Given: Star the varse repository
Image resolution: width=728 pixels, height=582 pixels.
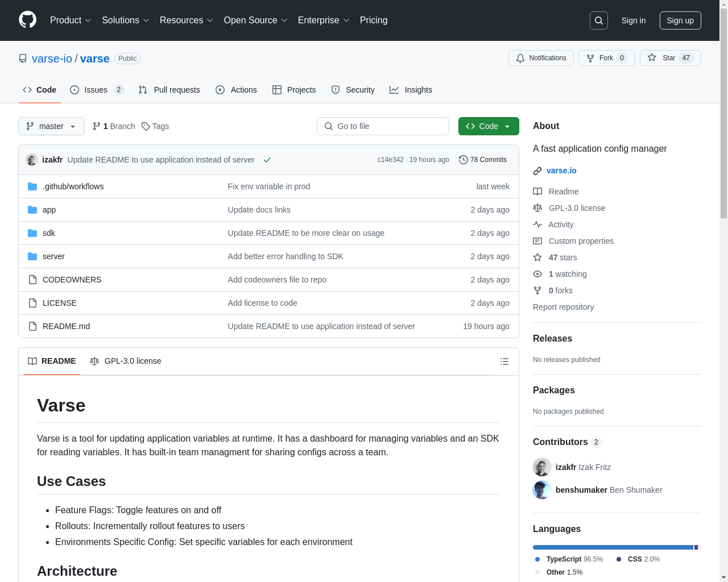Looking at the screenshot, I should [x=670, y=58].
